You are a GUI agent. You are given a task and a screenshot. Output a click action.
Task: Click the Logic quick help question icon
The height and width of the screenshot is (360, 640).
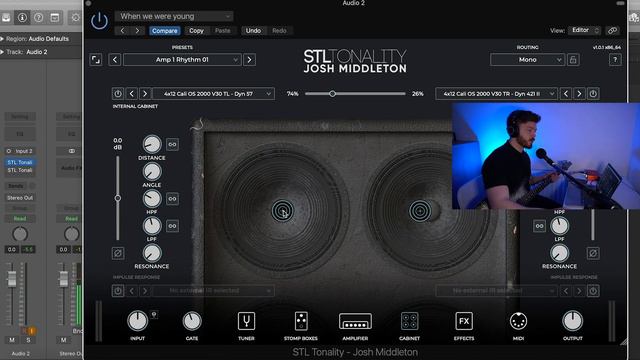pyautogui.click(x=38, y=18)
